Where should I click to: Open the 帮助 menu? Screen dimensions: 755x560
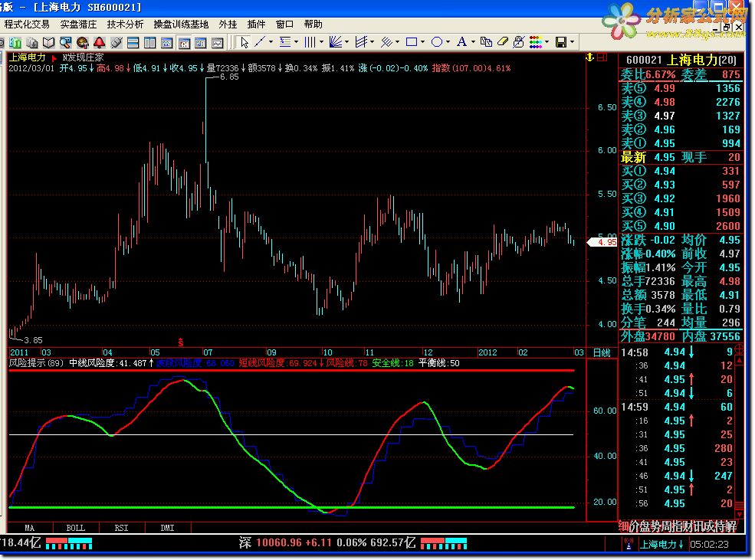(x=313, y=24)
